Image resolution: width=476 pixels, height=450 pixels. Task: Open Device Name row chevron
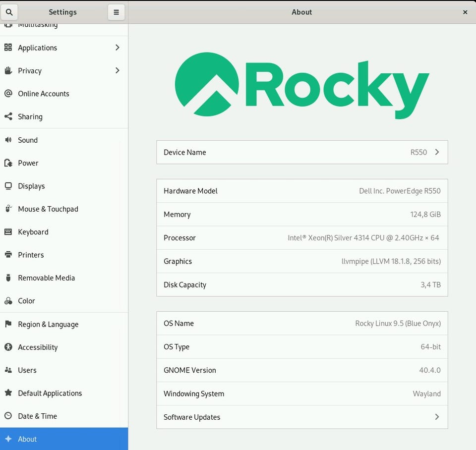pos(437,152)
